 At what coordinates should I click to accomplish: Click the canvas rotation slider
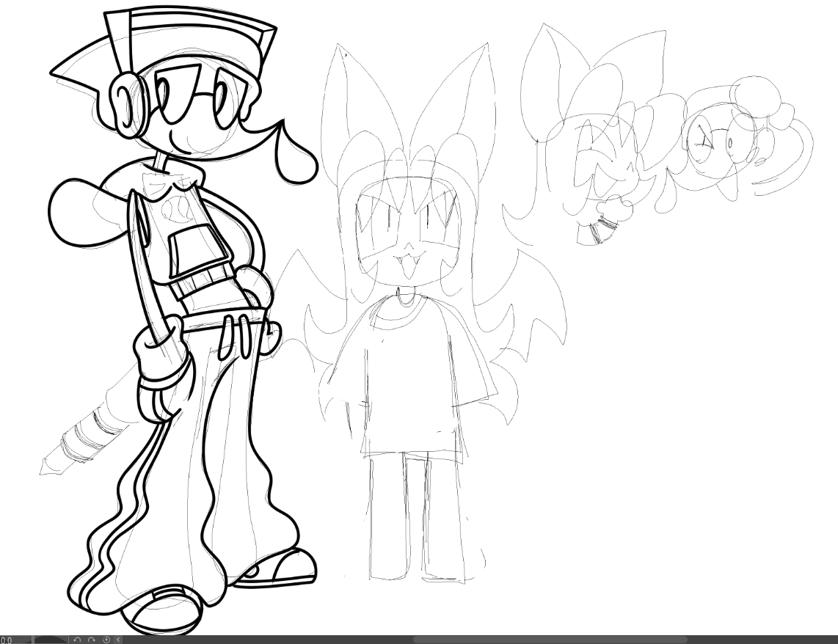(50, 640)
